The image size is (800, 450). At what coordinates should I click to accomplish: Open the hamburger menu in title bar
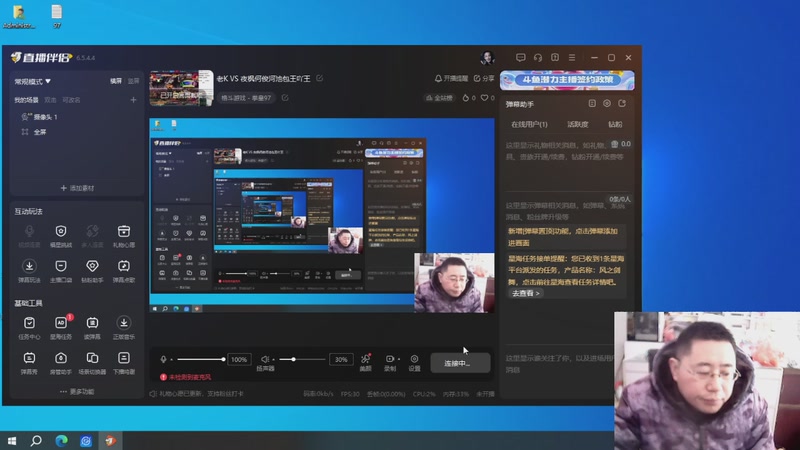[572, 58]
